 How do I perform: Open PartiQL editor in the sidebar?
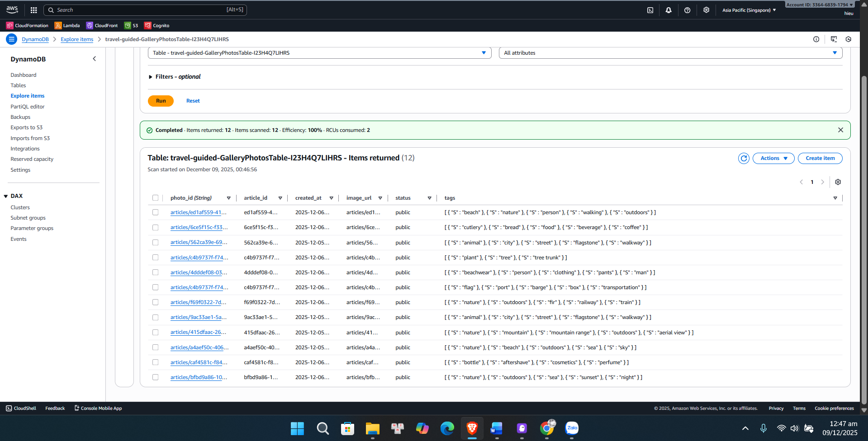point(28,107)
